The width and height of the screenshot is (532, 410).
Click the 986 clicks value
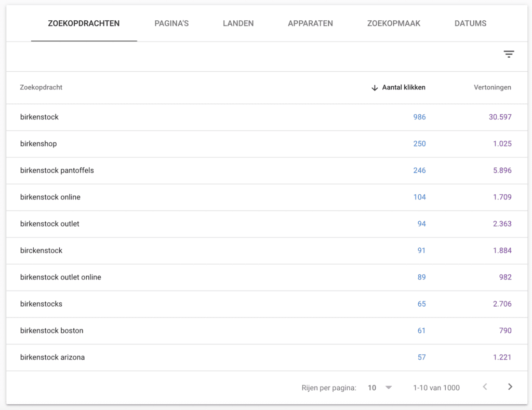[419, 117]
